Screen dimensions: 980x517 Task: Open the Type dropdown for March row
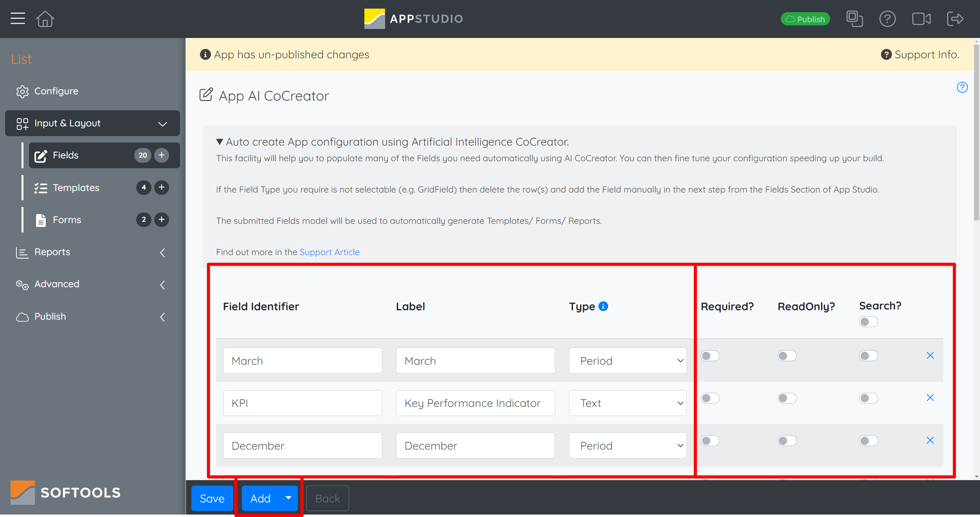click(x=627, y=360)
